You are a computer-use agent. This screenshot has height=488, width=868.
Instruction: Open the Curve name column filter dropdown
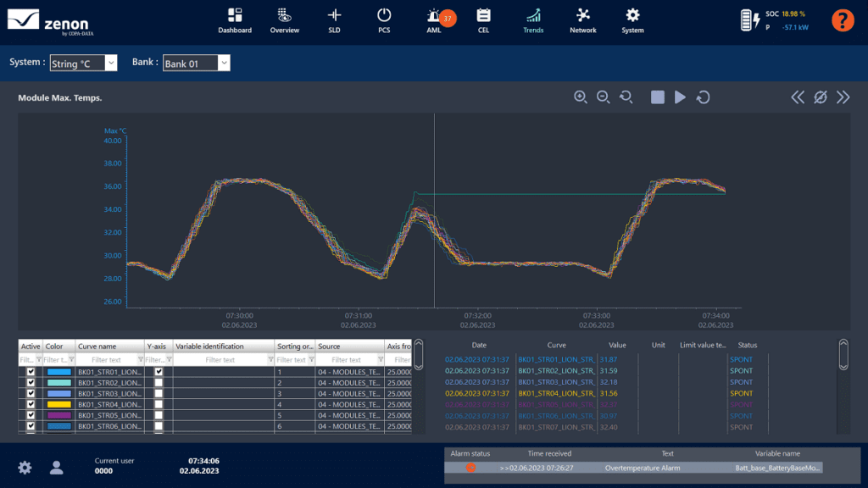(139, 360)
